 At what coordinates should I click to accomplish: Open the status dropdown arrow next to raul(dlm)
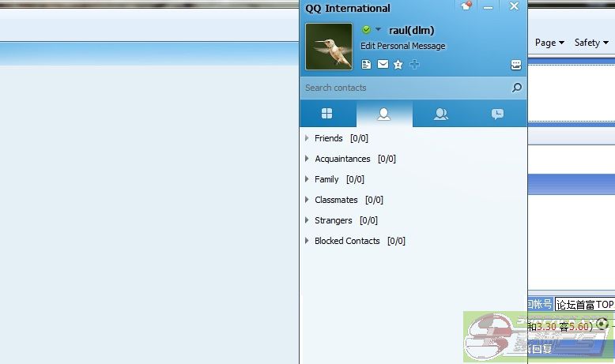pos(378,29)
